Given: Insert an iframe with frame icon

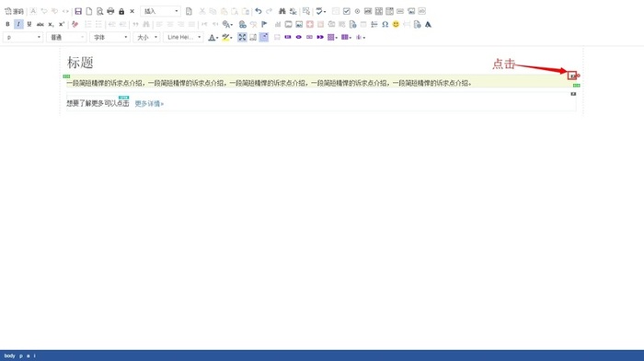Looking at the screenshot, I should click(x=288, y=24).
